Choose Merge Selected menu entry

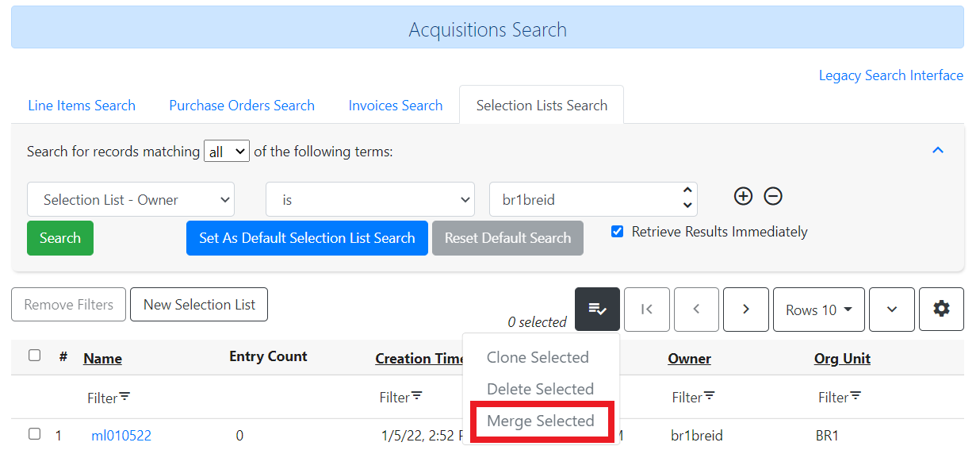pos(540,421)
